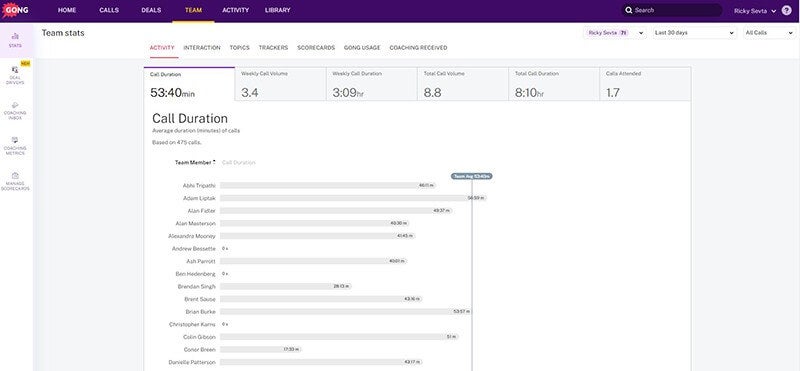Open the Stats sidebar icon

pyautogui.click(x=15, y=40)
